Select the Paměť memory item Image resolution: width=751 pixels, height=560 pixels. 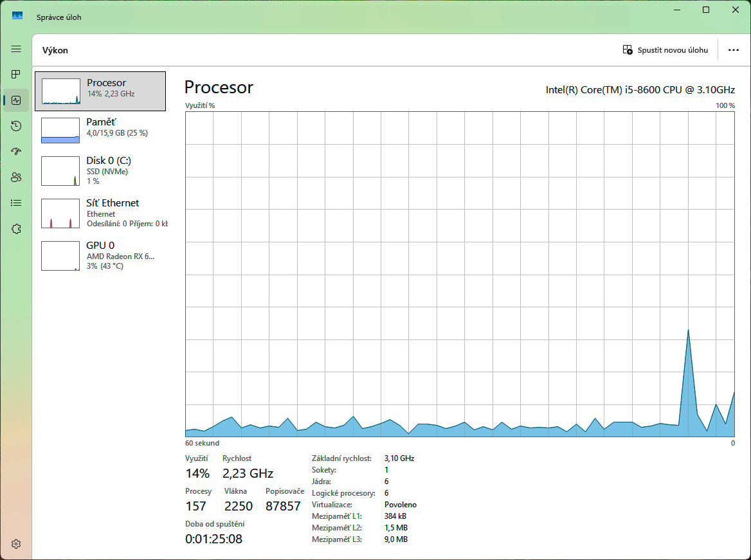[100, 130]
